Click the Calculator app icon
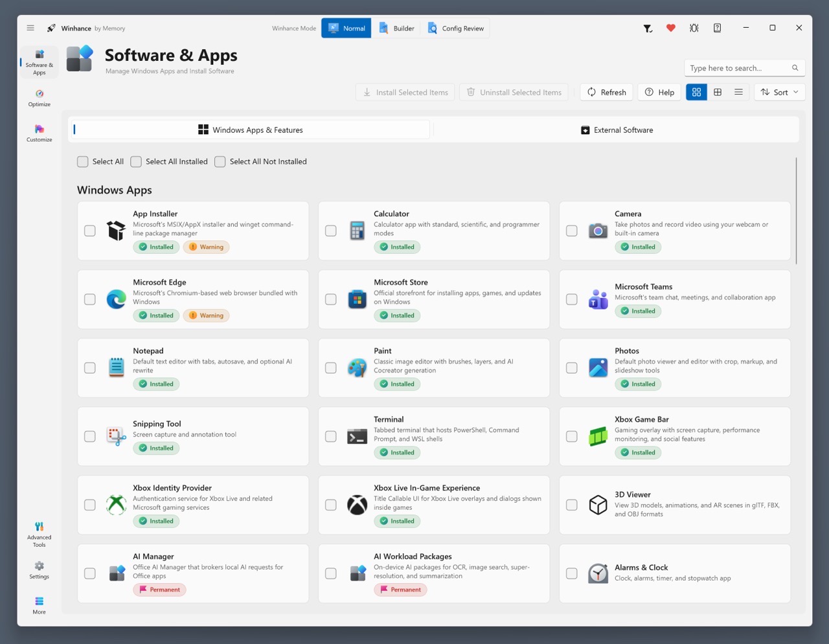Image resolution: width=829 pixels, height=644 pixels. [358, 230]
